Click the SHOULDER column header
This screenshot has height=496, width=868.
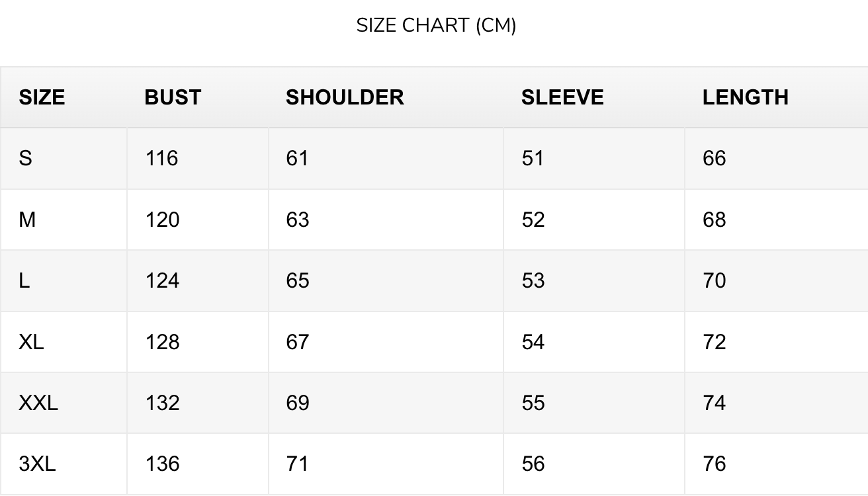345,97
